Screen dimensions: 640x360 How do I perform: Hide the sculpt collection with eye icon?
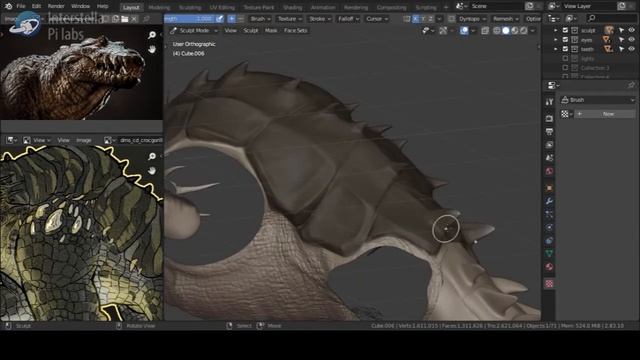coord(631,30)
